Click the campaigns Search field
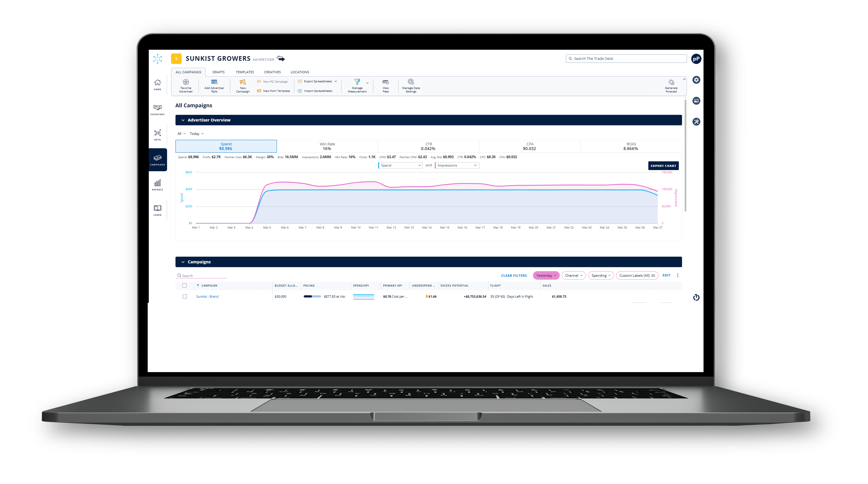 pos(201,275)
